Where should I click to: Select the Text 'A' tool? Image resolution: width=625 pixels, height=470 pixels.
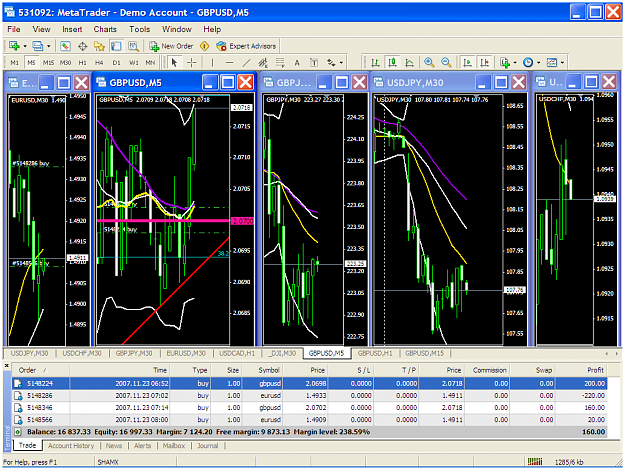tap(297, 62)
